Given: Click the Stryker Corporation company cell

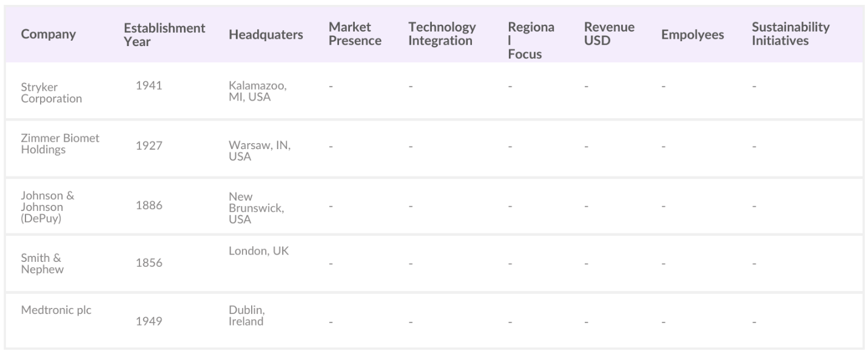Looking at the screenshot, I should [52, 93].
